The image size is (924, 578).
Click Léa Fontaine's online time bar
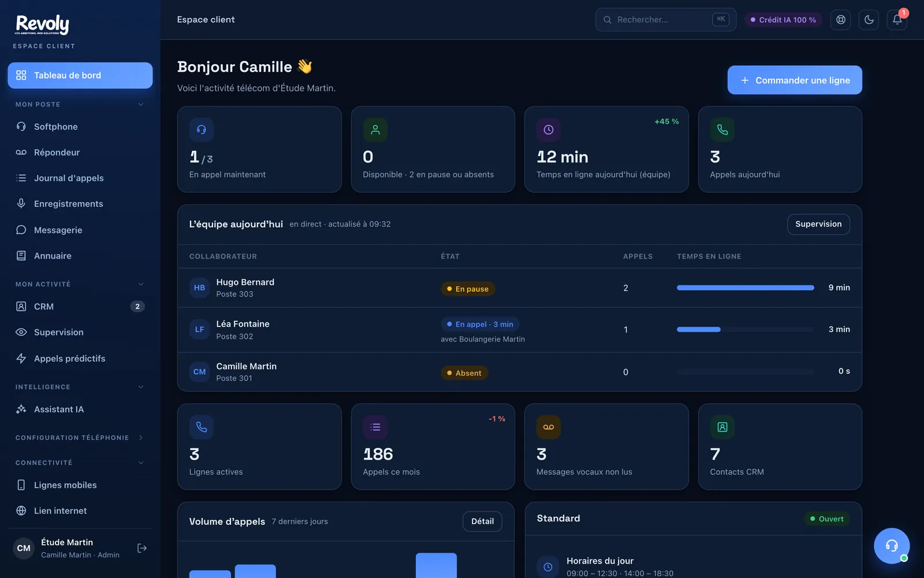coord(746,329)
